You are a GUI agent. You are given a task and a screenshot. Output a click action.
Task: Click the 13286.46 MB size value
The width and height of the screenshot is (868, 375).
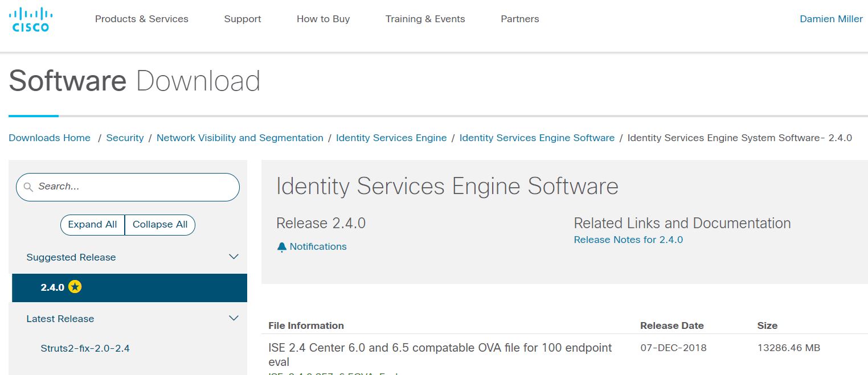[789, 348]
